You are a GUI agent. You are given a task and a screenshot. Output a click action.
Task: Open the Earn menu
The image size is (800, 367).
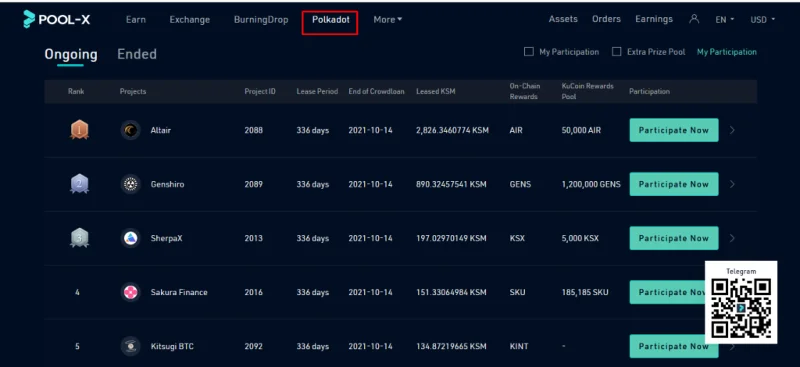click(x=136, y=19)
